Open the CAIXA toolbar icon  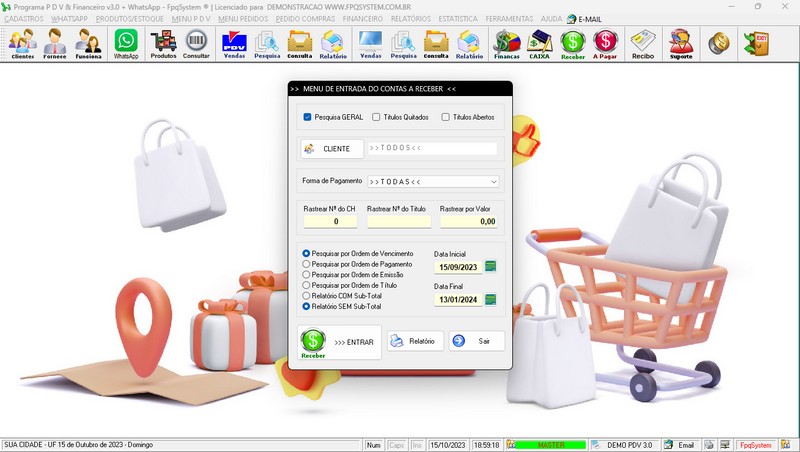(x=539, y=44)
